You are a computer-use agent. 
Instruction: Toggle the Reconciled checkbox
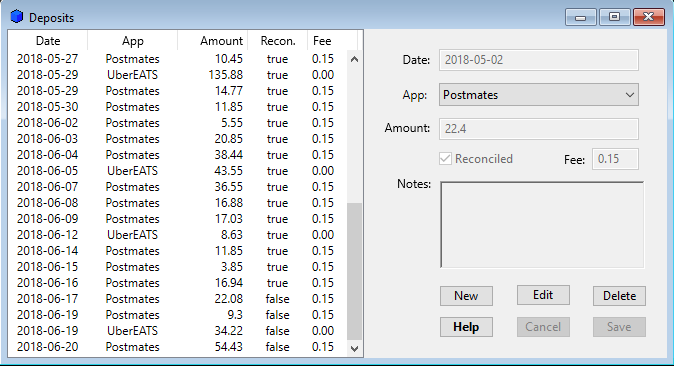(445, 159)
